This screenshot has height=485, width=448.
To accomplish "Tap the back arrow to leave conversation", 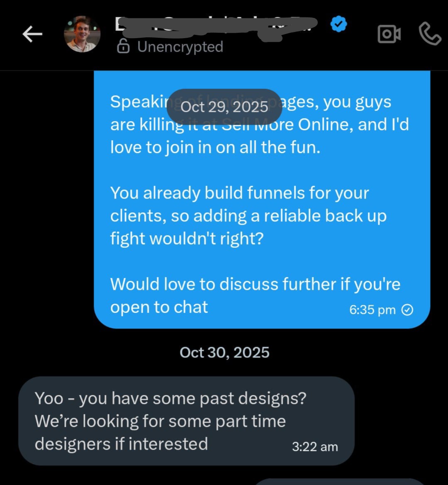I will click(32, 35).
